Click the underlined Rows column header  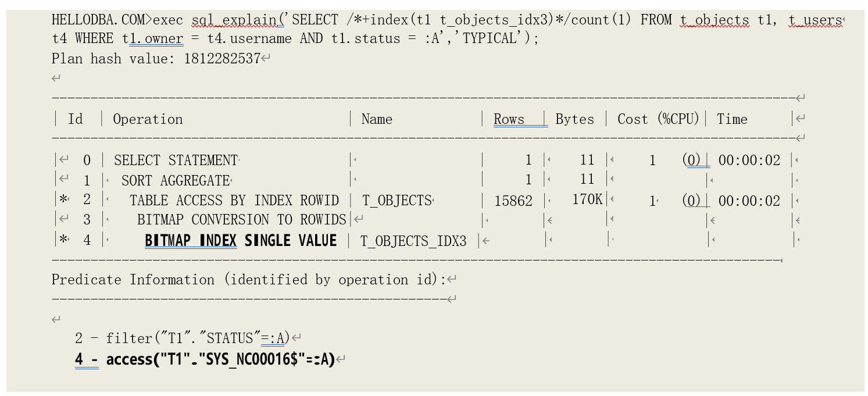coord(509,119)
